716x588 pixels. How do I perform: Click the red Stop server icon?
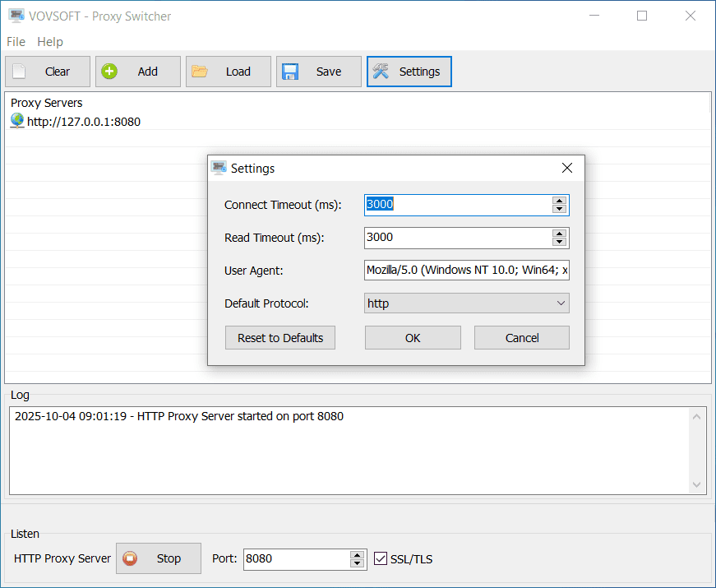[130, 558]
